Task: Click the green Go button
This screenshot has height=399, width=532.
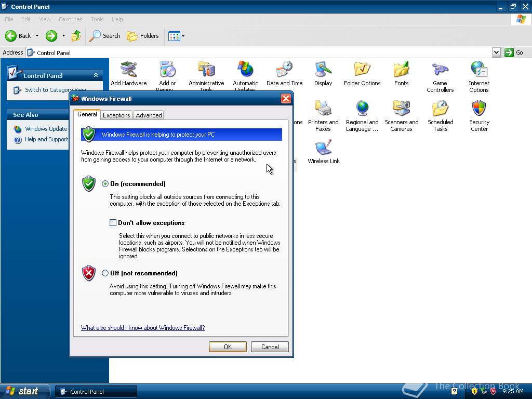Action: (514, 52)
